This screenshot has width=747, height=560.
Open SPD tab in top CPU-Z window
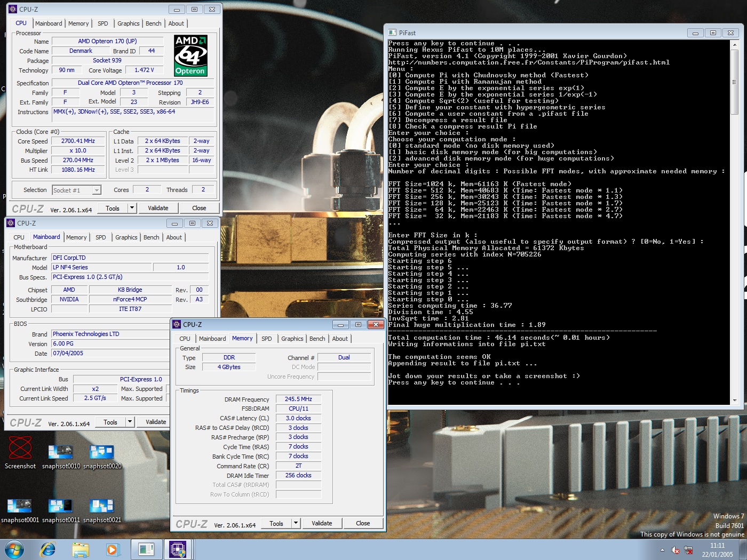(103, 23)
